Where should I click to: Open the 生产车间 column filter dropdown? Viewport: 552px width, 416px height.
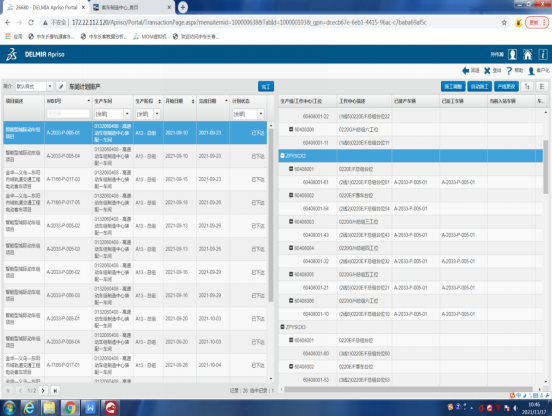point(112,114)
